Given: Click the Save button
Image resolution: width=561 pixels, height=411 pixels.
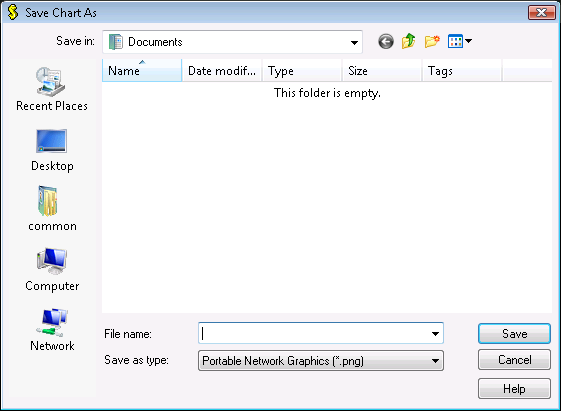Looking at the screenshot, I should point(514,334).
